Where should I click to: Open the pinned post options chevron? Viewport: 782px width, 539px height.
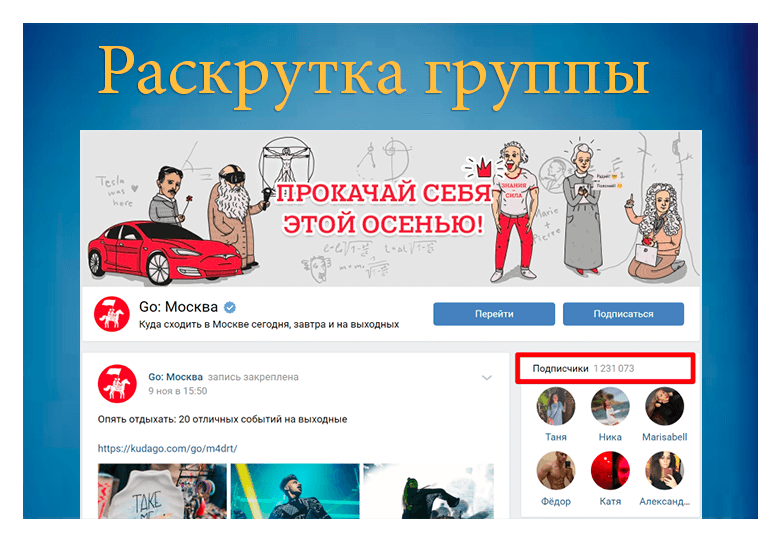click(487, 377)
